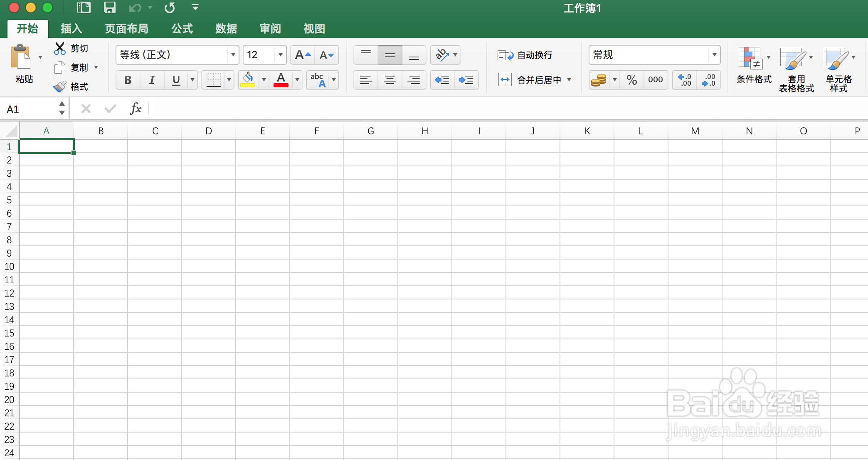
Task: Click the insert function fx icon
Action: [x=136, y=109]
